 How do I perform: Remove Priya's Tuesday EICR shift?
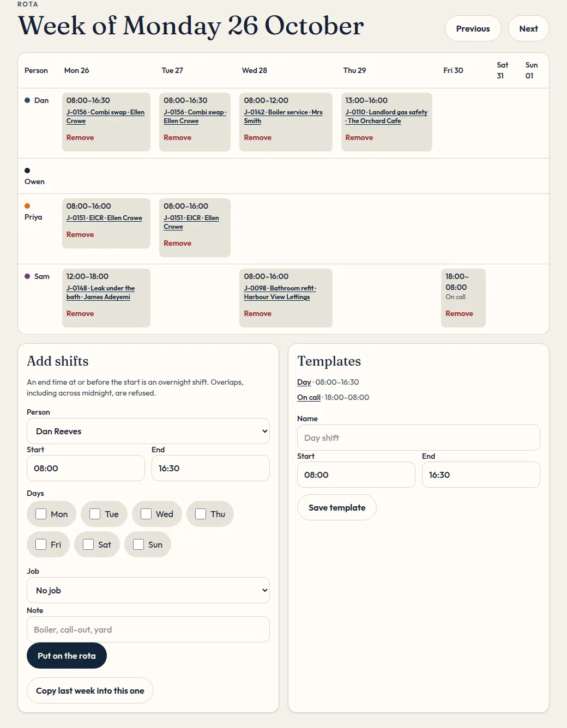(178, 243)
